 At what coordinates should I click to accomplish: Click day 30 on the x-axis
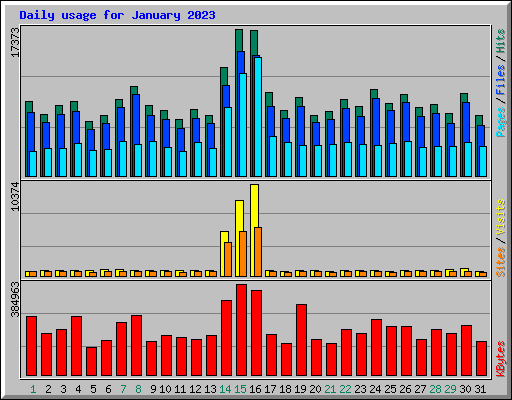(x=465, y=389)
